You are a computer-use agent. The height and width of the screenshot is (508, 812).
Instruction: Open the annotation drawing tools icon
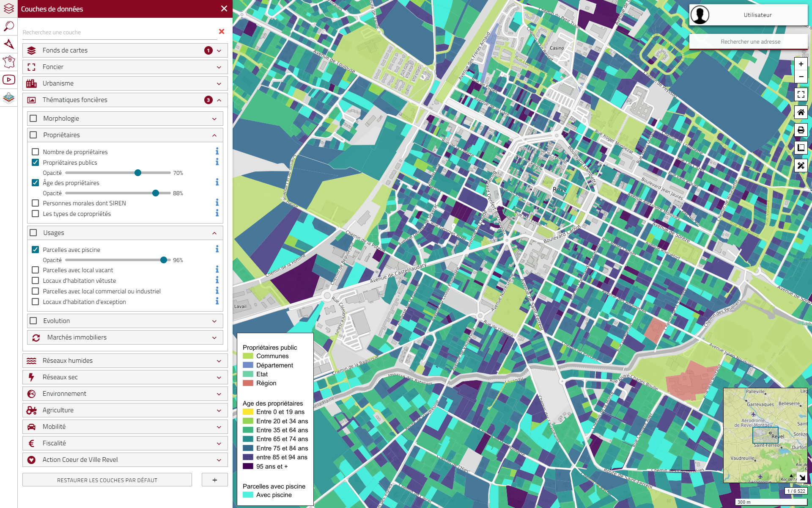801,166
